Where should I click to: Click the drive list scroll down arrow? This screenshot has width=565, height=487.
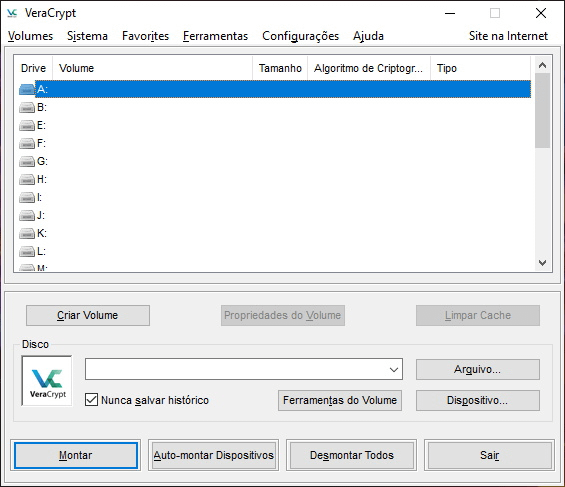tap(542, 263)
